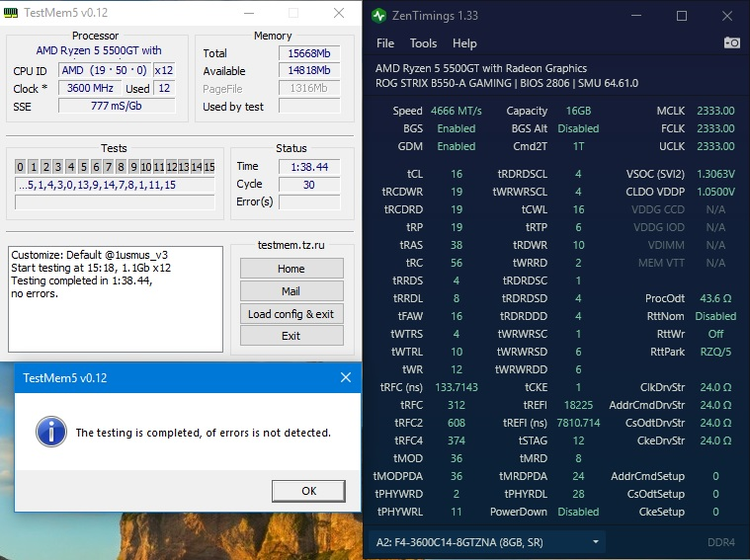Click the tRAS value 38

tap(457, 245)
